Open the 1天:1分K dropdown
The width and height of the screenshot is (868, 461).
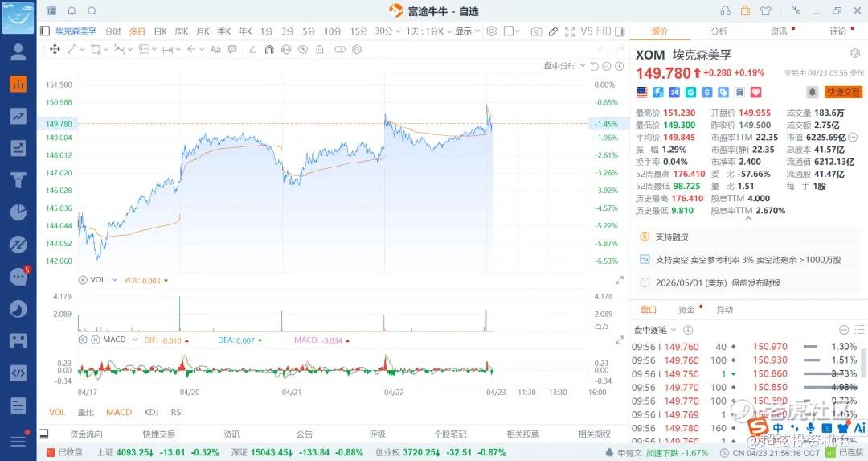tap(428, 31)
